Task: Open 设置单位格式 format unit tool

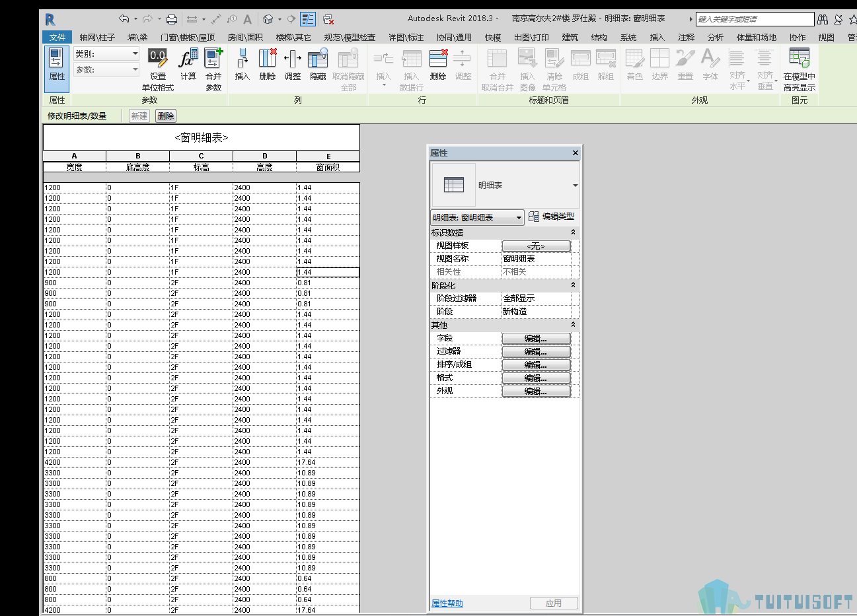Action: point(157,70)
